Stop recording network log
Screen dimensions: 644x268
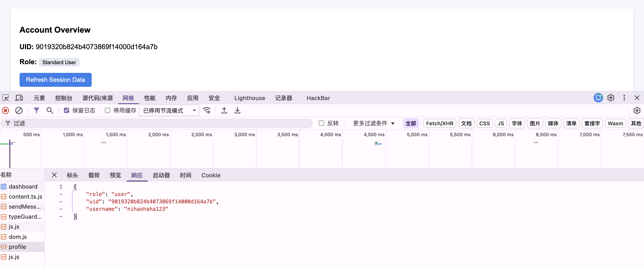point(5,110)
